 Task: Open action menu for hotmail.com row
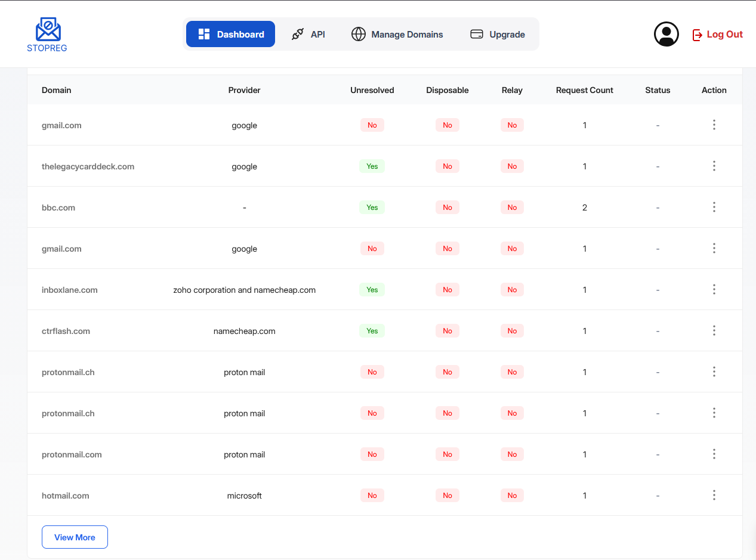click(x=714, y=495)
